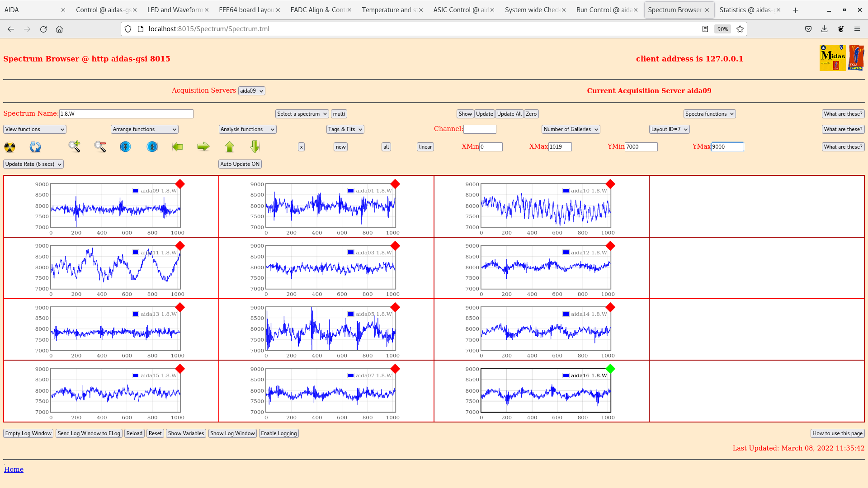Click the Midas logo icon

click(x=832, y=58)
